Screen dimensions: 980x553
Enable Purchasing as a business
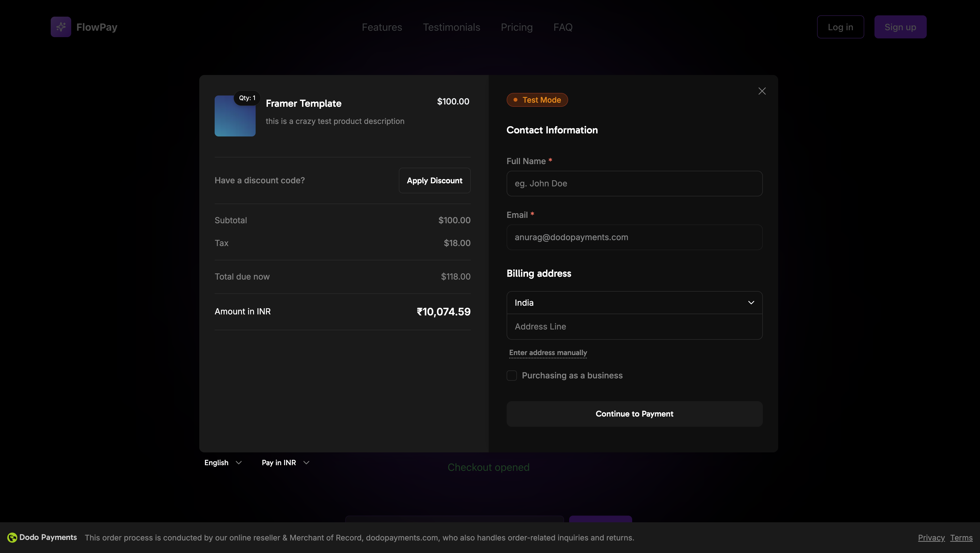click(511, 375)
